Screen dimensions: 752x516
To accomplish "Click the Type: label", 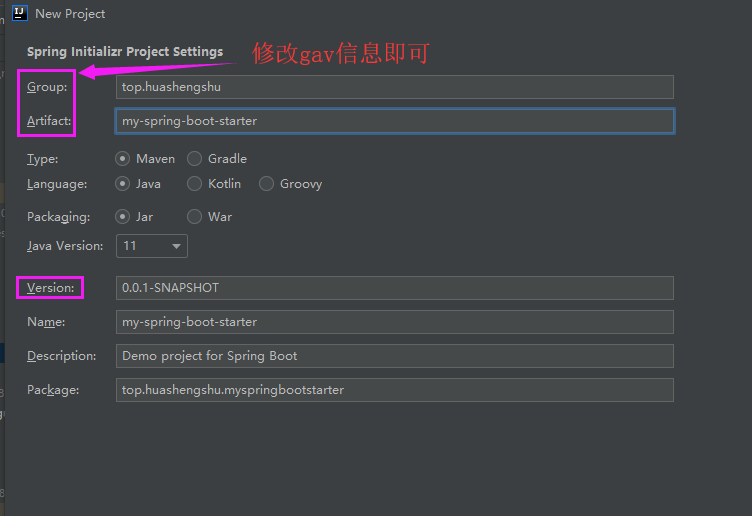I will point(43,159).
